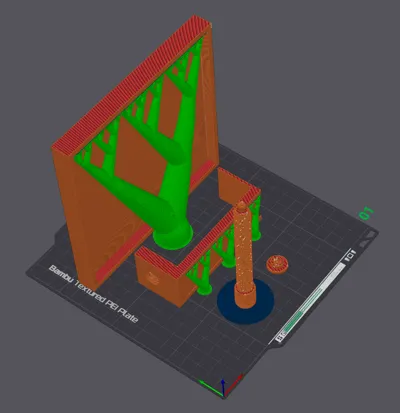Click the small plate icon near plate edge
Viewport: 400px width, 413px height.
tap(351, 256)
